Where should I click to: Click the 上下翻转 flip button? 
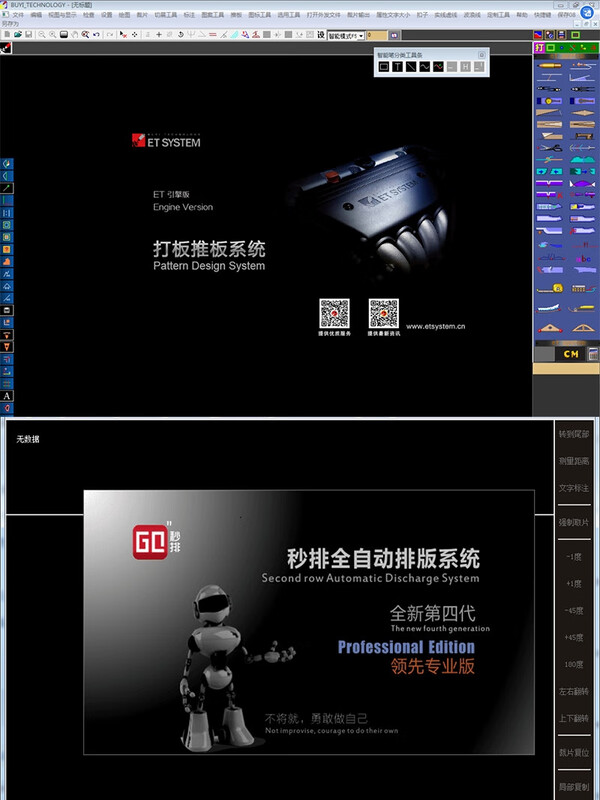coord(573,718)
